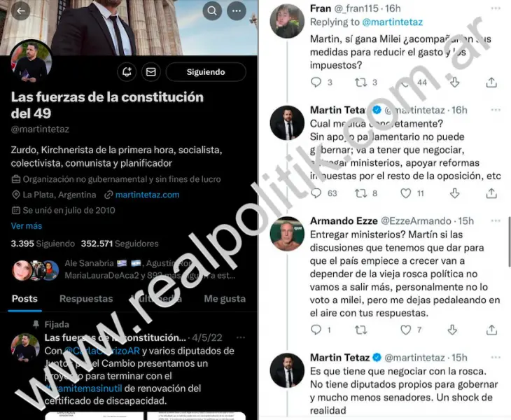Like Martin Tetaz's tweet with 11 likes
The height and width of the screenshot is (420, 511).
pos(405,193)
